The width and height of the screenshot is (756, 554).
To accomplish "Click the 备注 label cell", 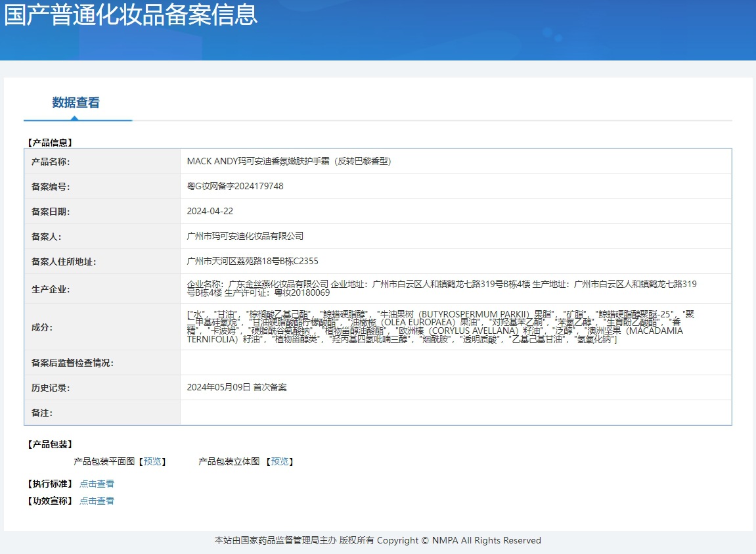I will pos(102,413).
